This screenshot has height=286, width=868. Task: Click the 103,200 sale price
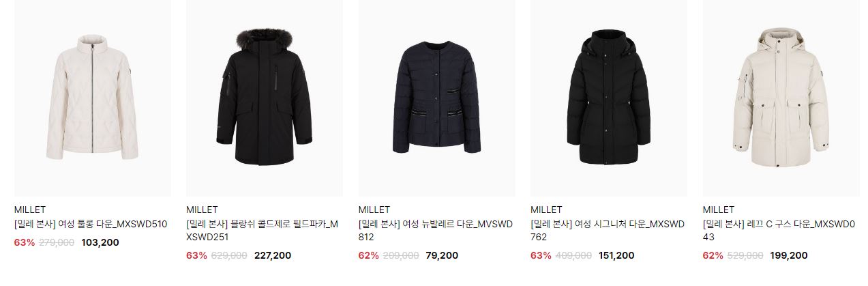[100, 242]
